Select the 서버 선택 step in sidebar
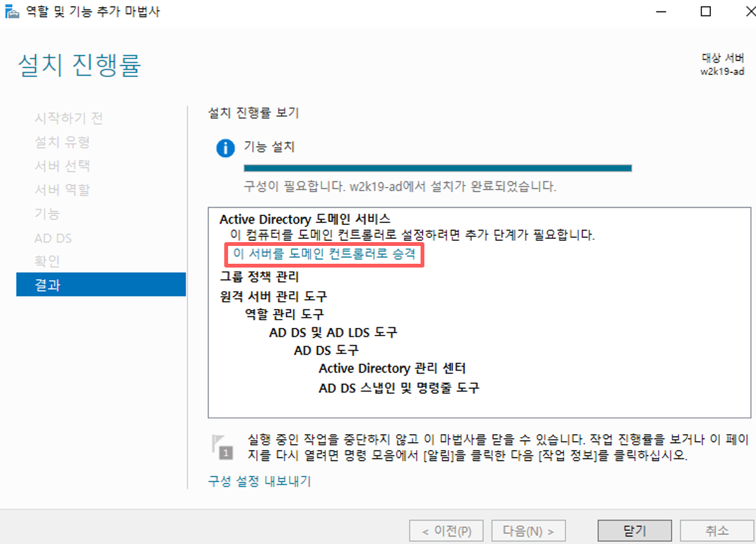The width and height of the screenshot is (756, 544). [x=62, y=166]
